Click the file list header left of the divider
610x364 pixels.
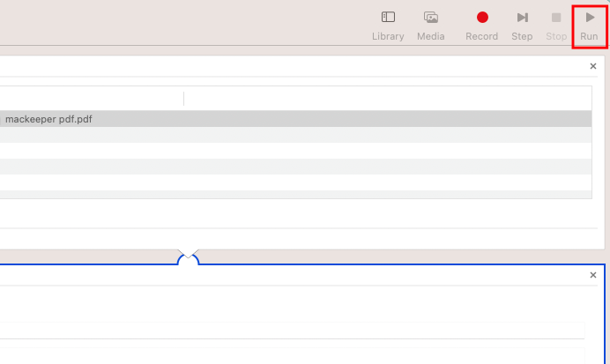(x=92, y=99)
